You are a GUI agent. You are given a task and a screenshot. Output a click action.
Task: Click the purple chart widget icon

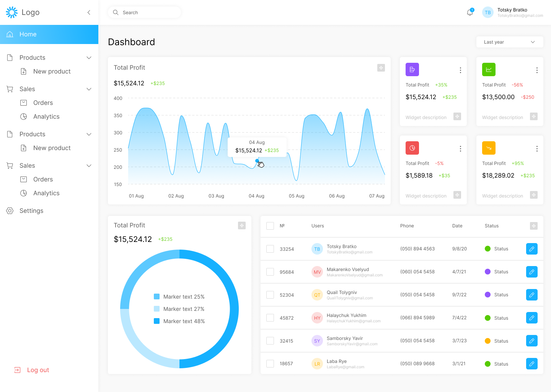412,69
